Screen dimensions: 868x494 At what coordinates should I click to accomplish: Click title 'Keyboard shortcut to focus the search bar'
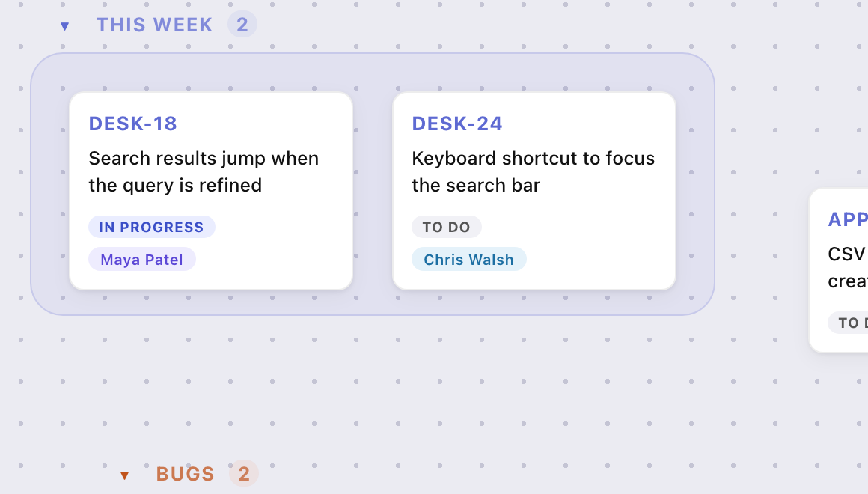coord(533,171)
